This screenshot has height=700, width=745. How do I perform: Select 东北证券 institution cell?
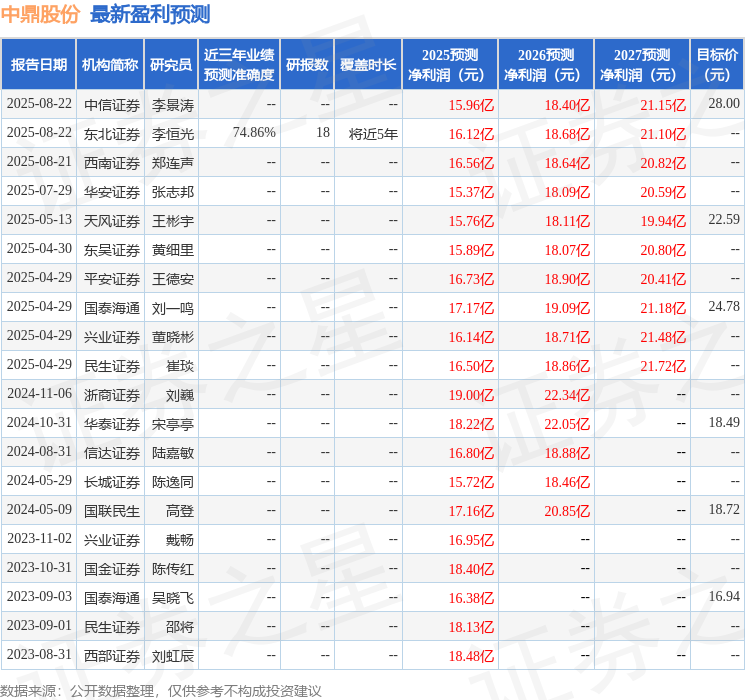click(112, 134)
